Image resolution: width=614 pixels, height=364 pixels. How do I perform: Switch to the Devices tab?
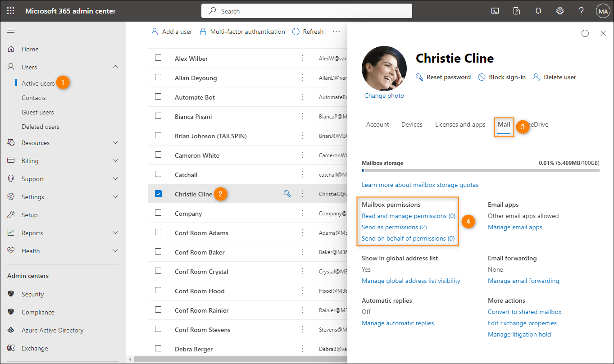(412, 124)
